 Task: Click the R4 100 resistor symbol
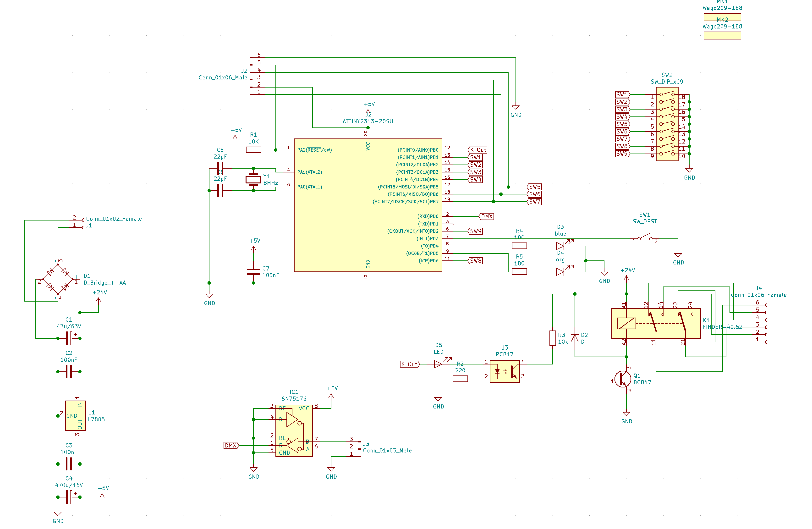(x=519, y=246)
